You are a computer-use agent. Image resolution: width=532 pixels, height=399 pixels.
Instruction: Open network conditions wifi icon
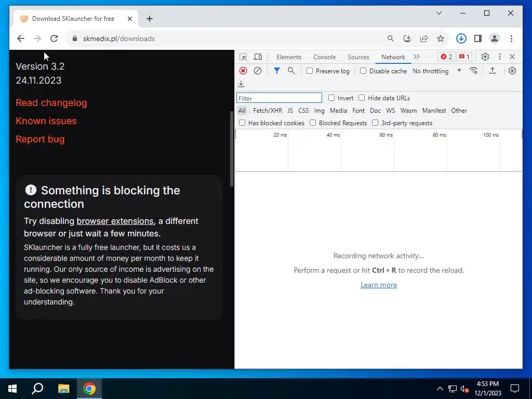[x=473, y=71]
